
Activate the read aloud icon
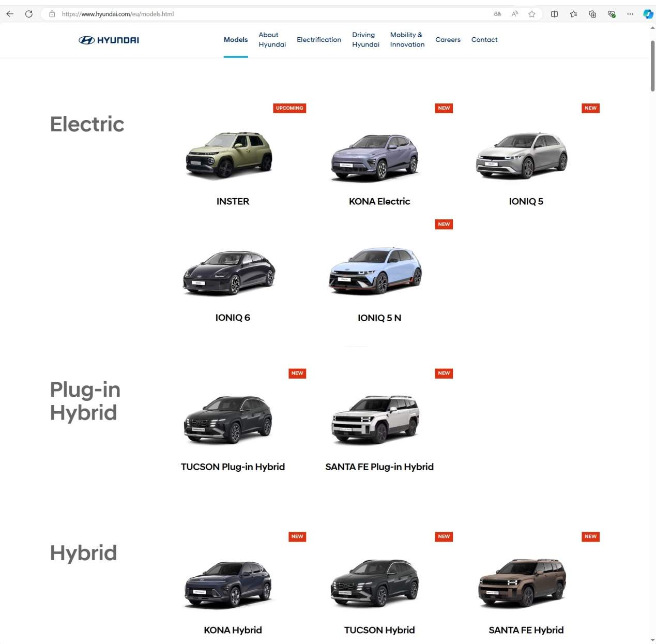pos(515,14)
